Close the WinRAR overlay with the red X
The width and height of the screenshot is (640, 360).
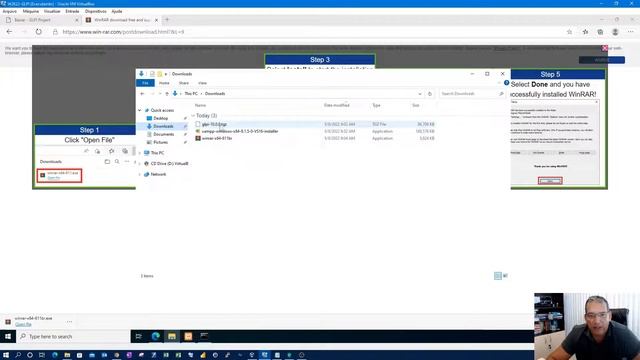tap(604, 48)
